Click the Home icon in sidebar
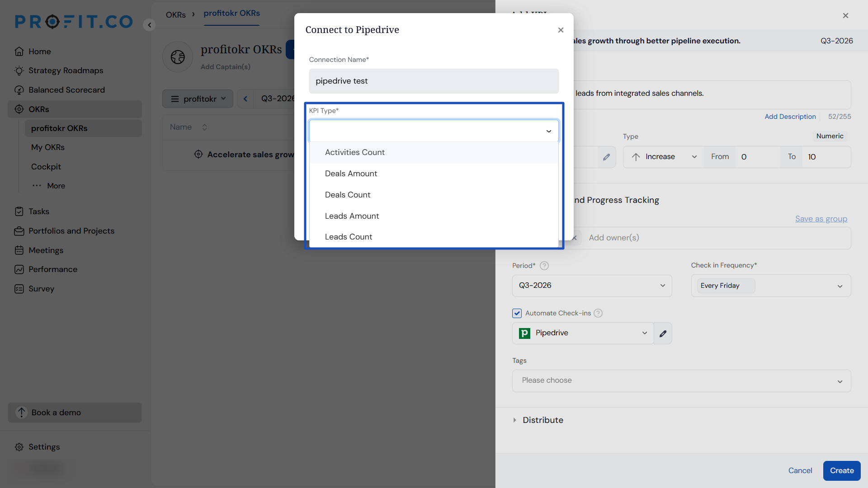Viewport: 868px width, 488px height. [x=19, y=52]
